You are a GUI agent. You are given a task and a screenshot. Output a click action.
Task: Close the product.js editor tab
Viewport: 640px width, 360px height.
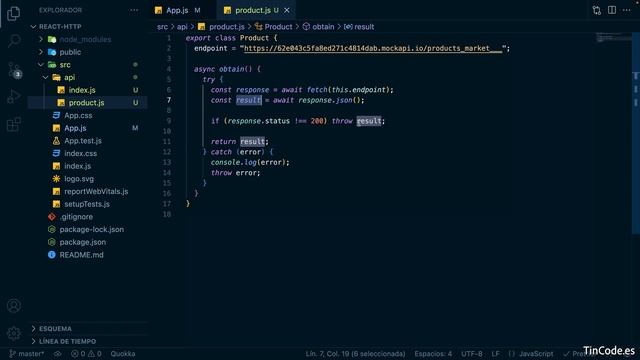pyautogui.click(x=287, y=10)
